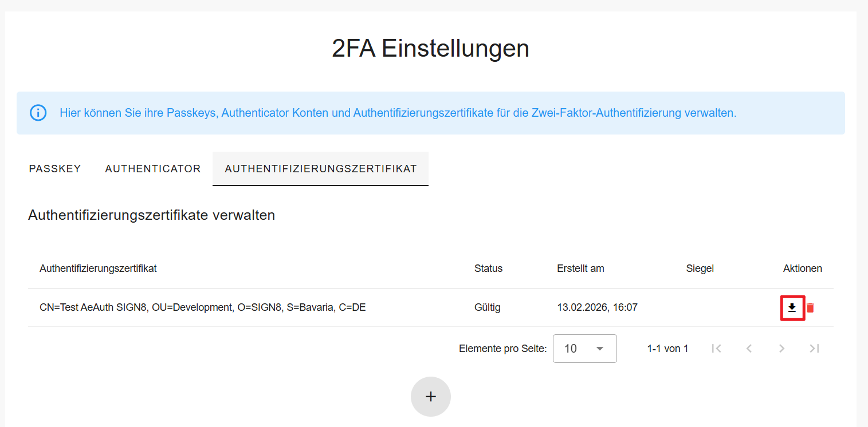Click the Erstellt am column header
This screenshot has width=868, height=427.
(x=580, y=268)
